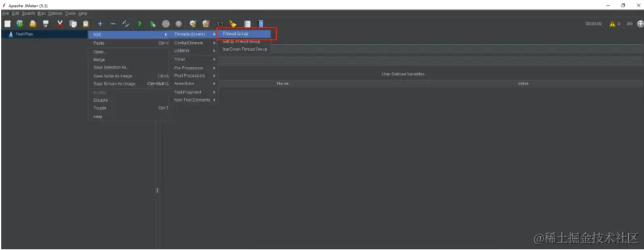Select Save Node As Image entry
This screenshot has height=250, width=644.
129,76
